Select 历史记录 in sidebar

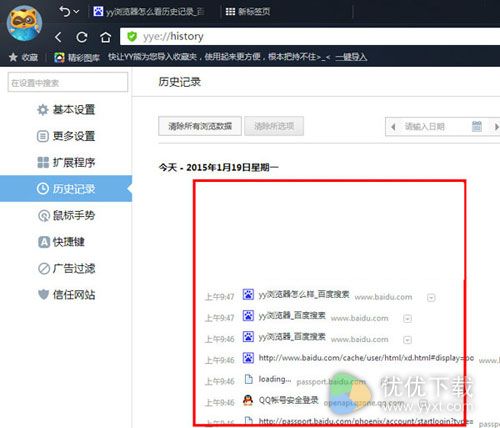pos(66,189)
